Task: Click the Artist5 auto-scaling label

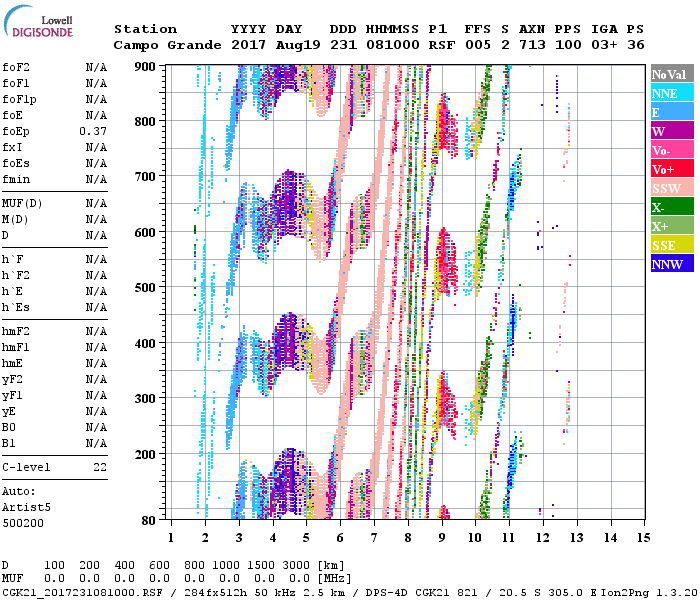Action: click(26, 508)
